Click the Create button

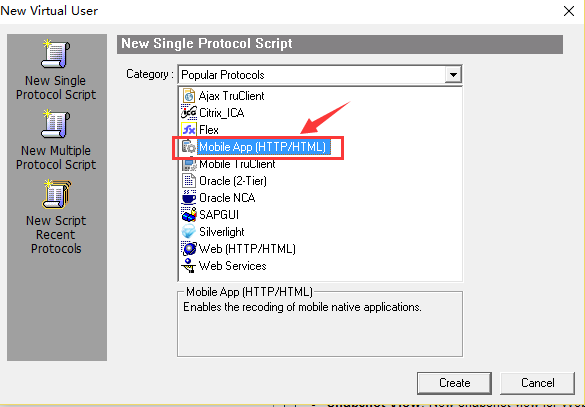(454, 383)
